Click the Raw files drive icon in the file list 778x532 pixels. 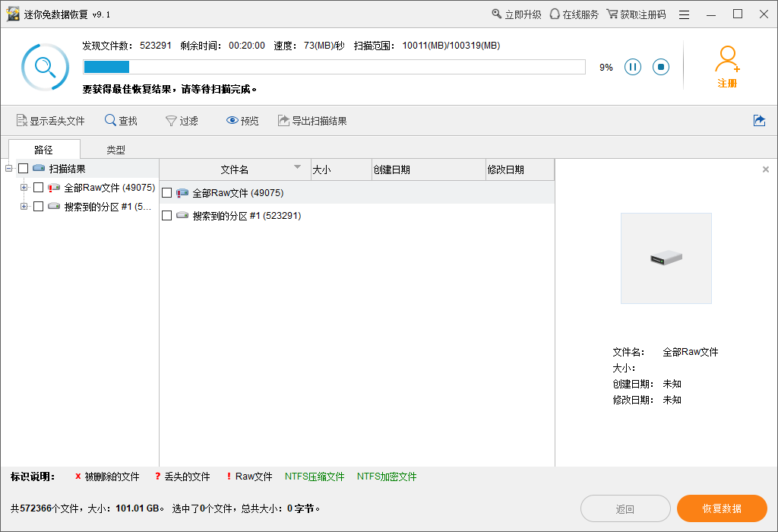pos(182,192)
